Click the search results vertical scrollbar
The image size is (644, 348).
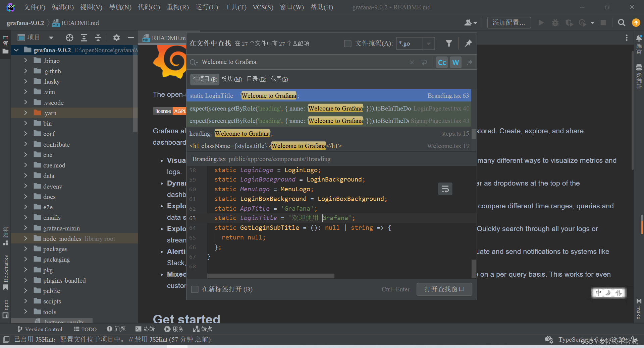tap(474, 134)
